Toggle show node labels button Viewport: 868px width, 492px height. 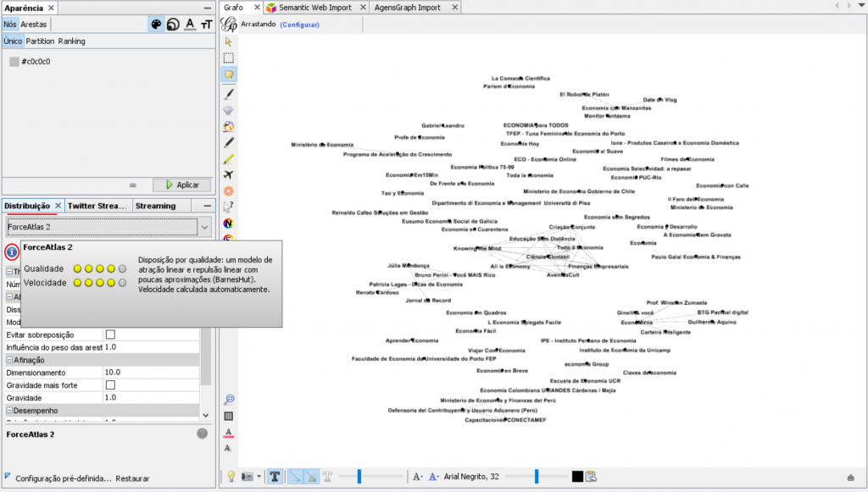click(275, 477)
